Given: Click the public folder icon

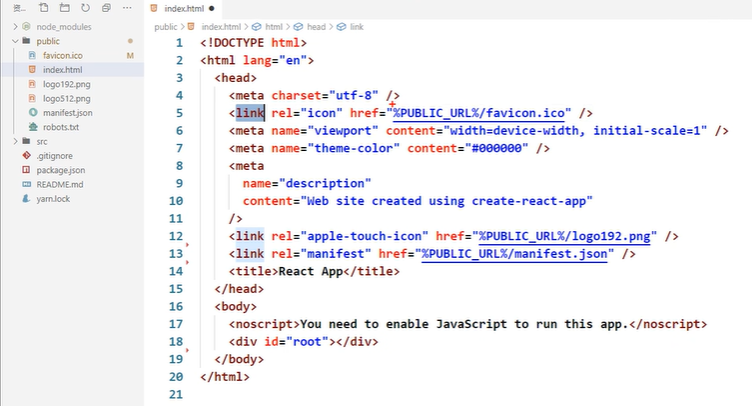Looking at the screenshot, I should [x=26, y=41].
